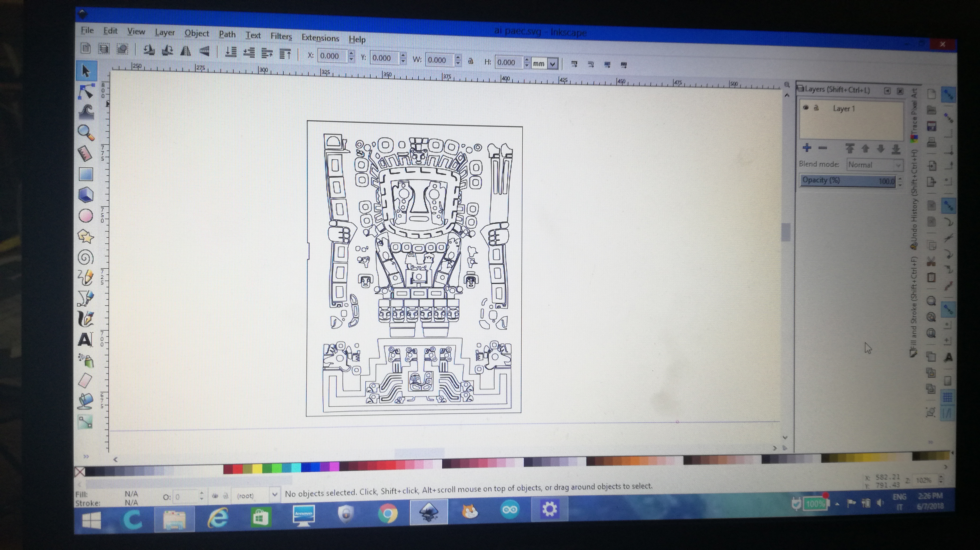Viewport: 980px width, 550px height.
Task: Select the Circle/Ellipse tool
Action: click(86, 215)
